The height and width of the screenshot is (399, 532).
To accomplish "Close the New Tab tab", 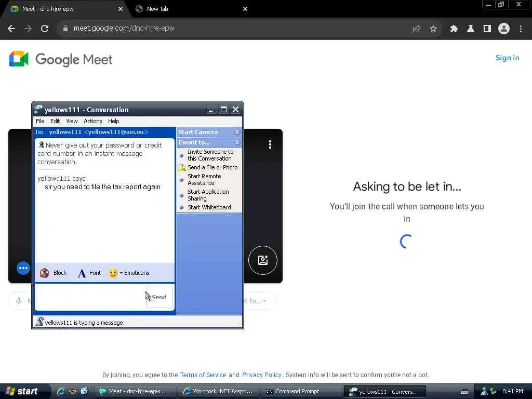I will click(x=245, y=9).
